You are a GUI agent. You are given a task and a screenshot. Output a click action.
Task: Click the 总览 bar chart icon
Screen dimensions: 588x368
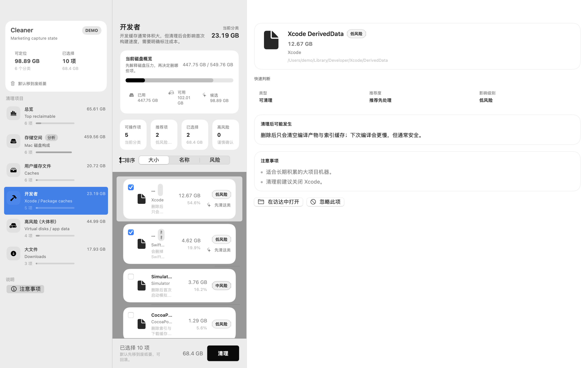pos(13,113)
